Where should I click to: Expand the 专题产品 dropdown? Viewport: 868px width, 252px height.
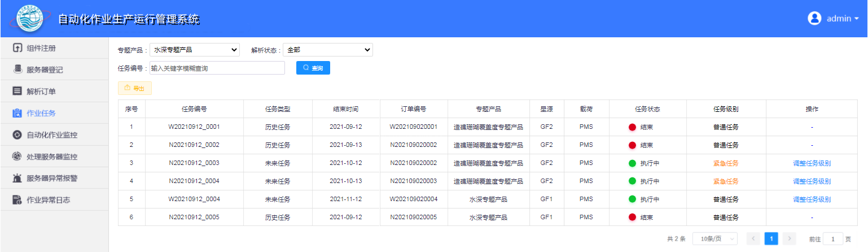pyautogui.click(x=195, y=50)
